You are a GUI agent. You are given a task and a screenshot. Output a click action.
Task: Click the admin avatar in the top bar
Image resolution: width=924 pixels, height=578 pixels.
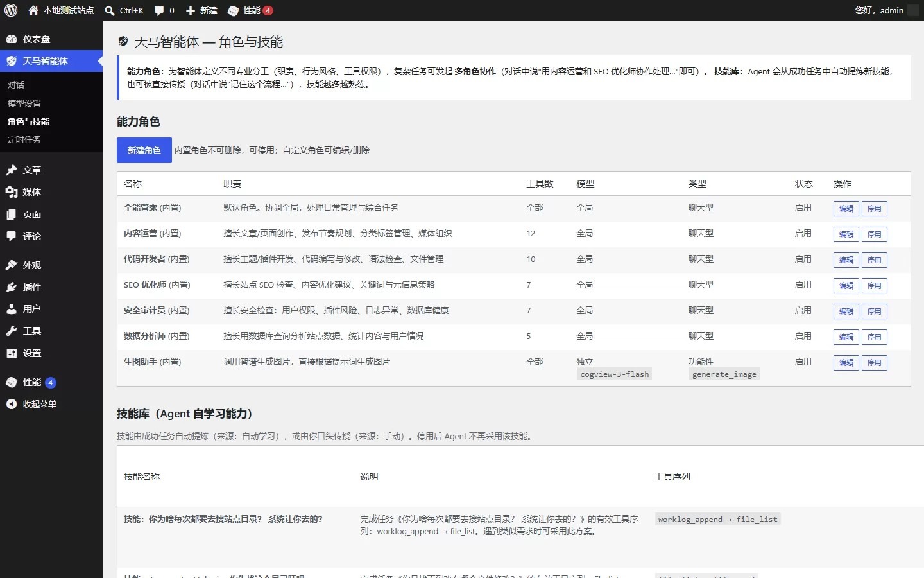tap(913, 10)
